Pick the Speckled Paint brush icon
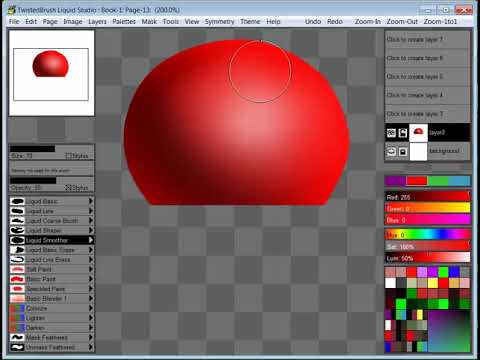Image resolution: width=480 pixels, height=360 pixels. pos(17,289)
